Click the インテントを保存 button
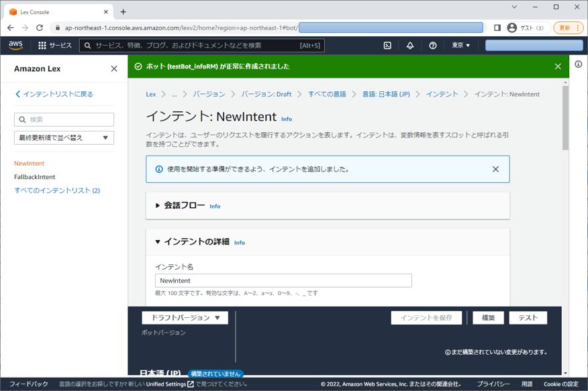Screen dimensions: 588x391 tap(426, 318)
